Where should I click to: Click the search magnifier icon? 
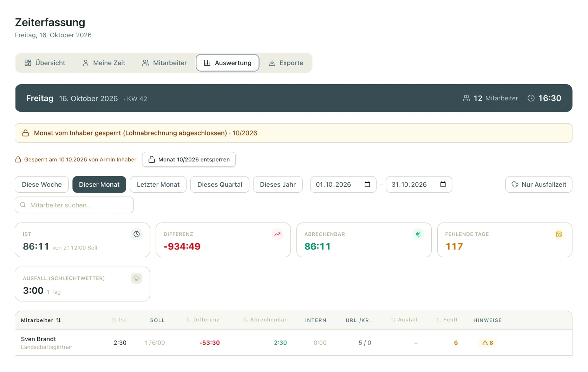(x=23, y=205)
